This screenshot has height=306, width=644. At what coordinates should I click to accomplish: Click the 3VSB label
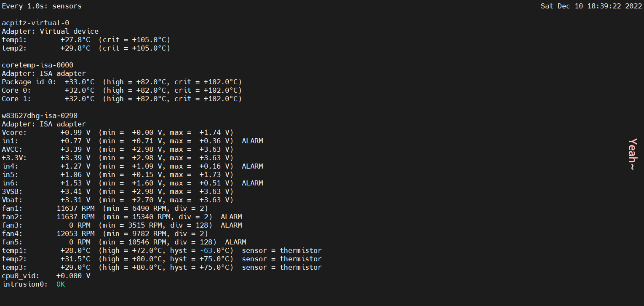(x=12, y=191)
